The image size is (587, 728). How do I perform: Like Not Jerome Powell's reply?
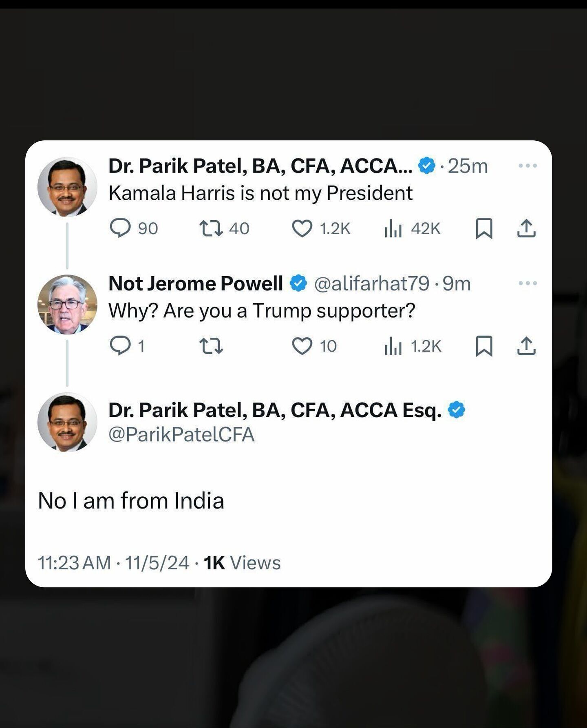pyautogui.click(x=302, y=346)
